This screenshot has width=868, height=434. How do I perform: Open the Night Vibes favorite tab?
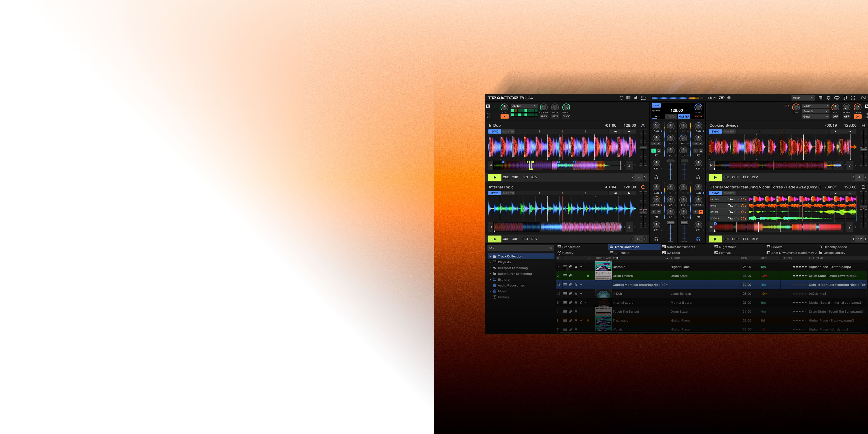click(725, 247)
